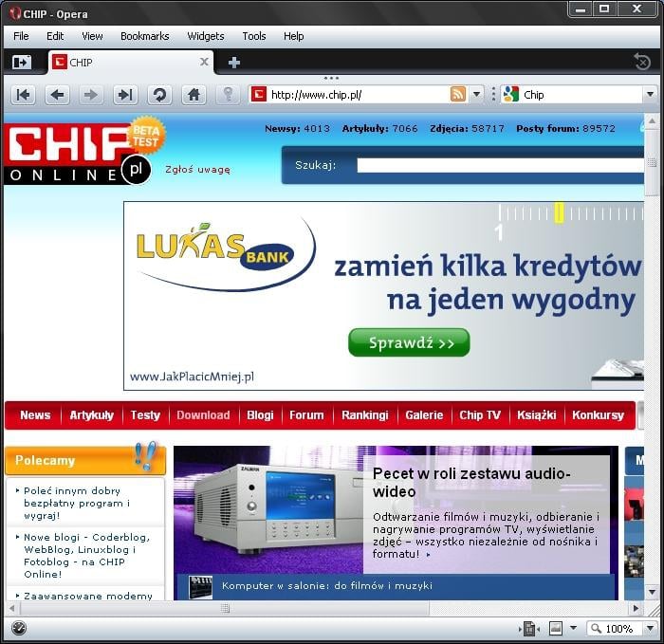Open the Chip TV navigation item
This screenshot has width=664, height=644.
[480, 414]
